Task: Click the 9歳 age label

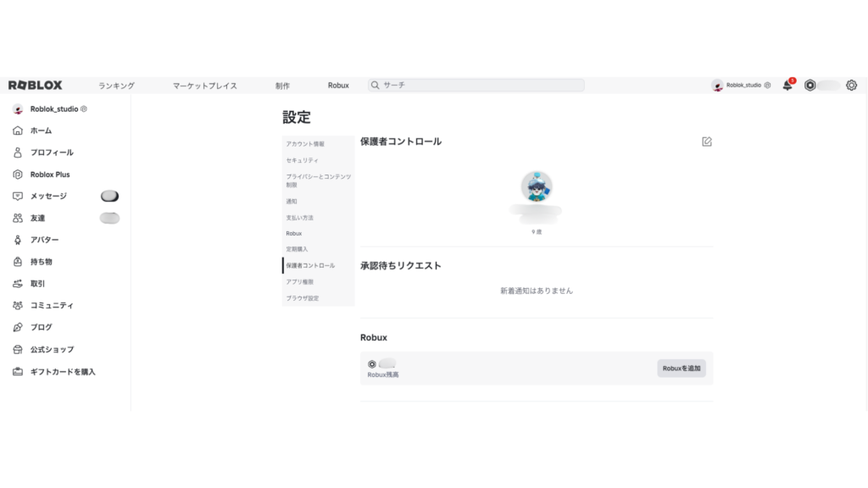Action: coord(537,232)
